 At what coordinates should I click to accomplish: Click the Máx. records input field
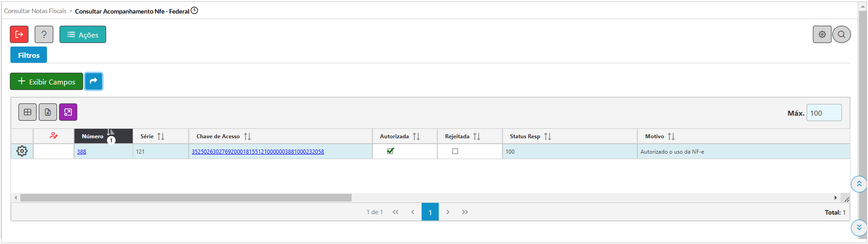tap(824, 113)
